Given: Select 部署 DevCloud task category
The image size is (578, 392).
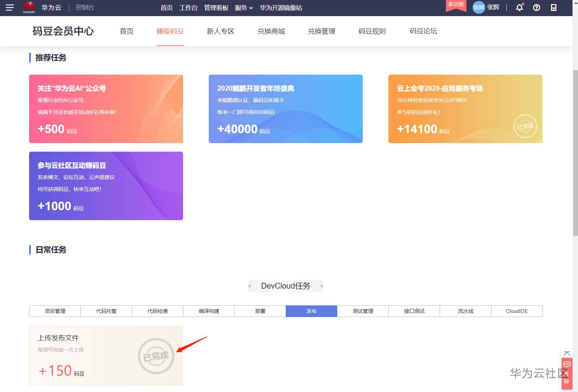Looking at the screenshot, I should pos(260,311).
